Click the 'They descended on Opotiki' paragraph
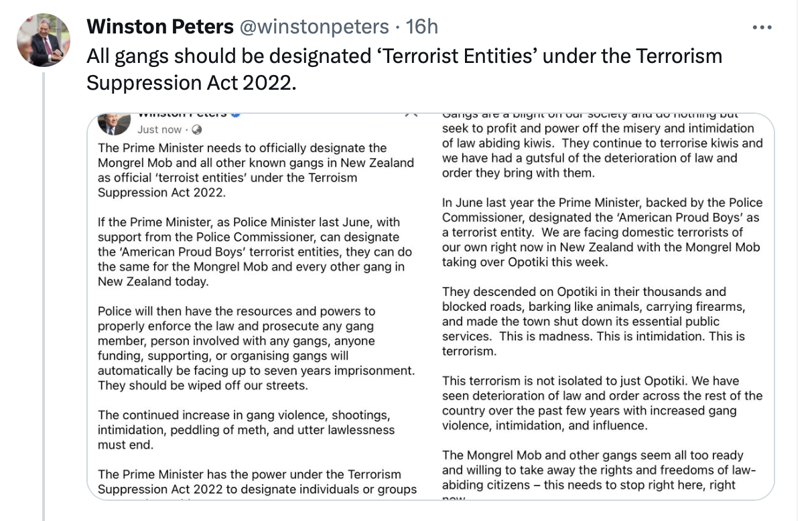Viewport: 812px width, 521px height. point(594,321)
